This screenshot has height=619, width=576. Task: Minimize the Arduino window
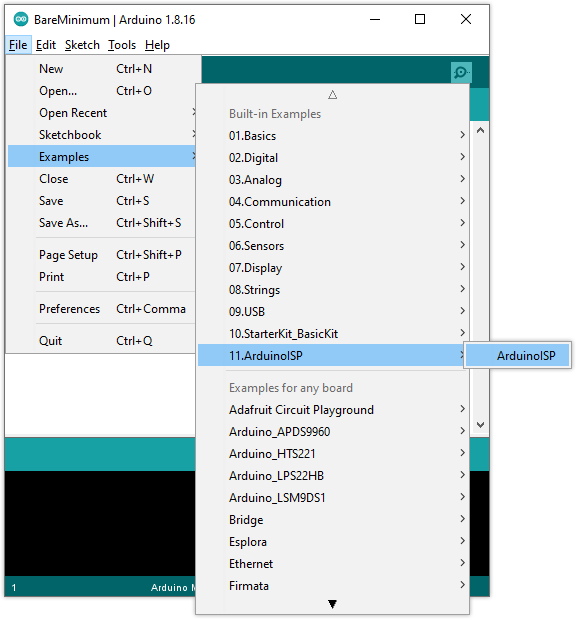point(375,19)
